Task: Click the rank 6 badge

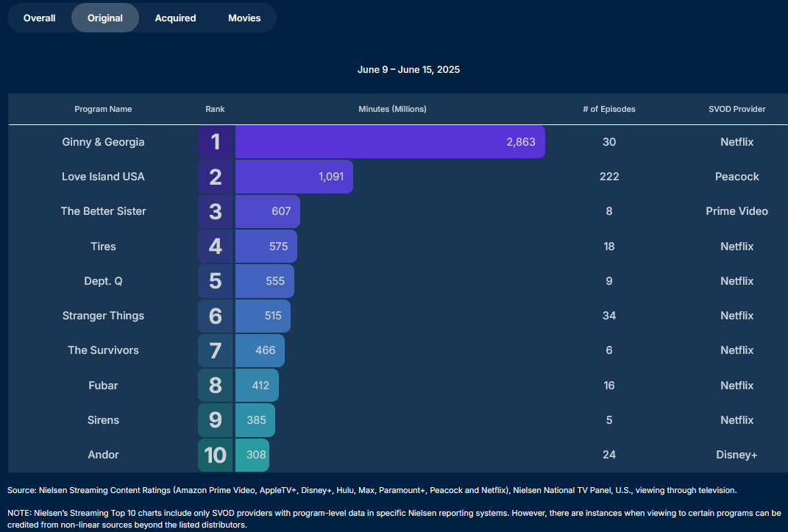Action: click(216, 316)
